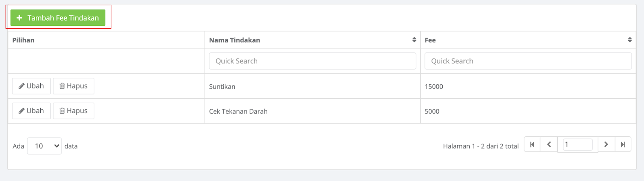This screenshot has width=644, height=181.
Task: Delete the Suntikan row with Hapus
Action: tap(74, 86)
